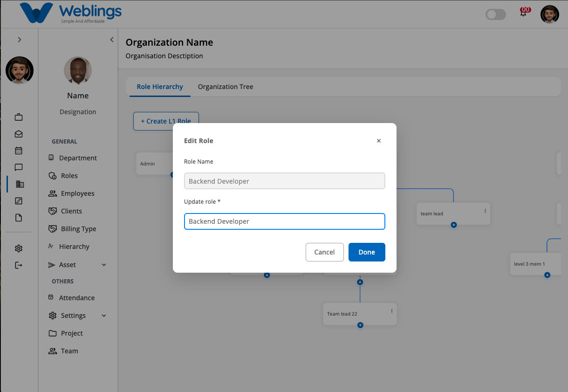This screenshot has width=568, height=392.
Task: Switch to the Role Hierarchy tab
Action: click(160, 87)
